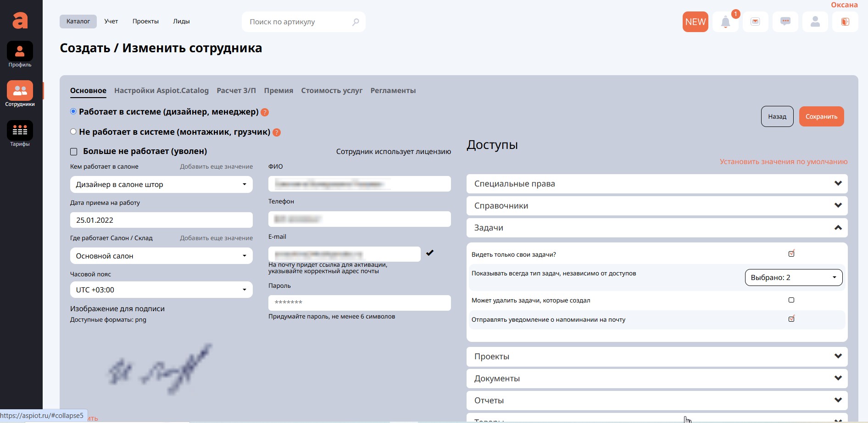
Task: Check 'Больше не работает (уволен)' checkbox
Action: [x=74, y=152]
